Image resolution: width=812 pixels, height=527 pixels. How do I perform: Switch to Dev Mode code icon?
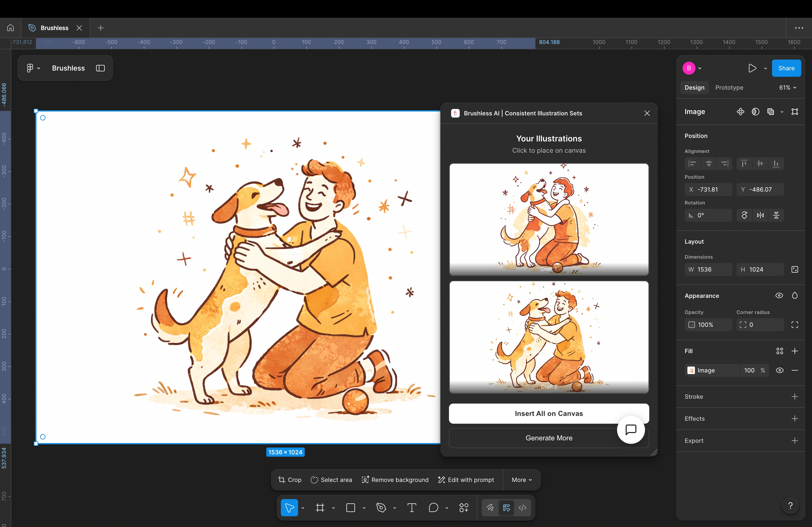pos(522,508)
